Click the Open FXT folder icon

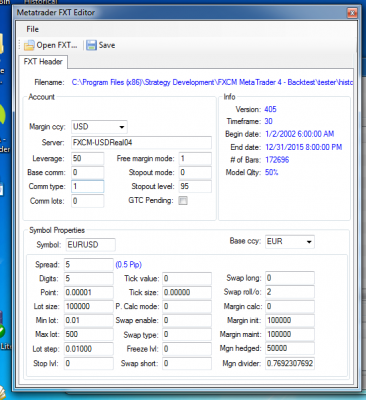(x=29, y=45)
